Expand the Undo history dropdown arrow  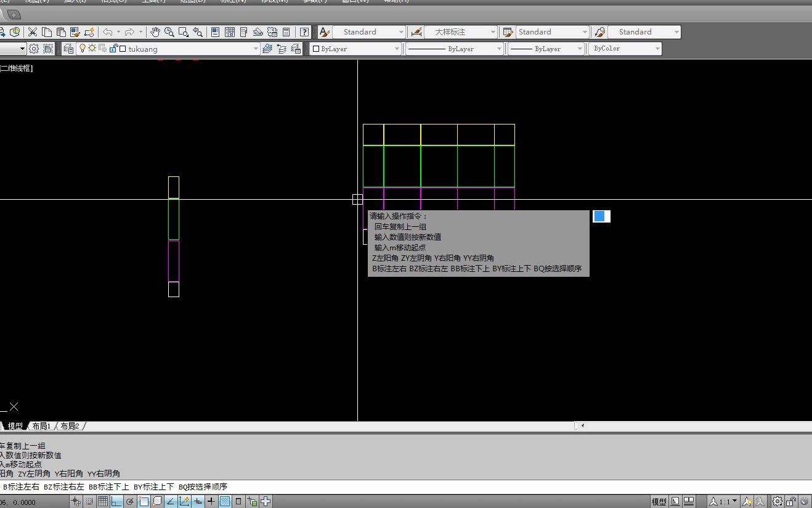pyautogui.click(x=118, y=32)
